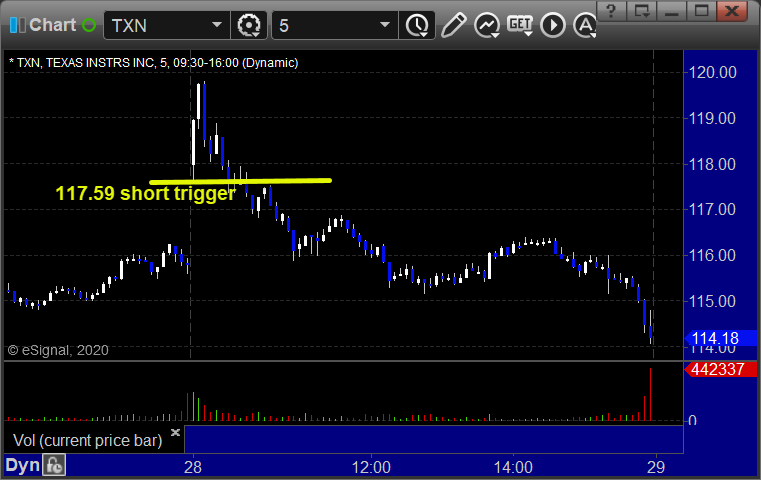Toggle the green link circle indicator
This screenshot has width=761, height=480.
(89, 25)
